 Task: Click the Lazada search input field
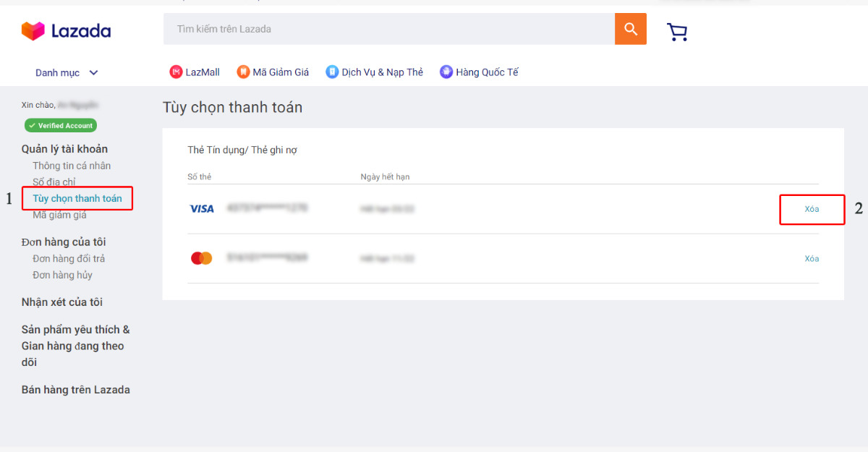tap(383, 29)
